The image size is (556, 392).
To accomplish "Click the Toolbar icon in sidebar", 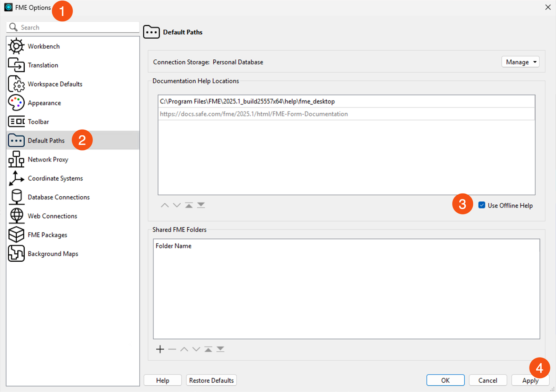I will click(16, 122).
